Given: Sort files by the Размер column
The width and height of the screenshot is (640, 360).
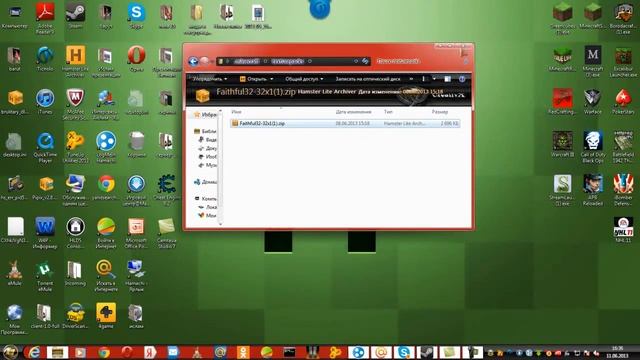Looking at the screenshot, I should click(440, 111).
